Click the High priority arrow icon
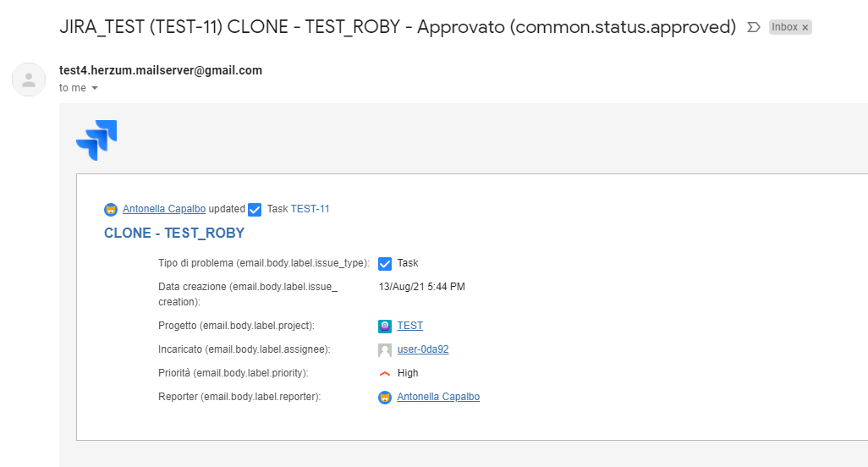The image size is (868, 467). pyautogui.click(x=385, y=373)
